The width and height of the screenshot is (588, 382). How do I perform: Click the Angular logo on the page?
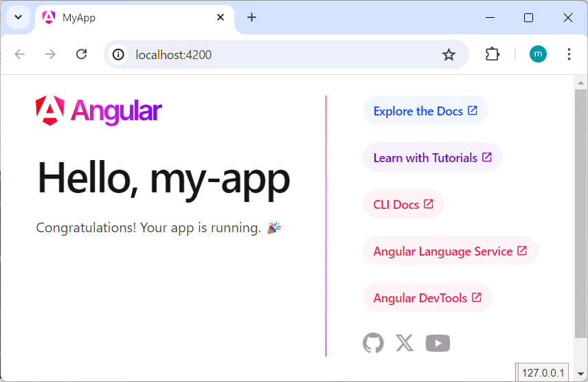point(99,111)
